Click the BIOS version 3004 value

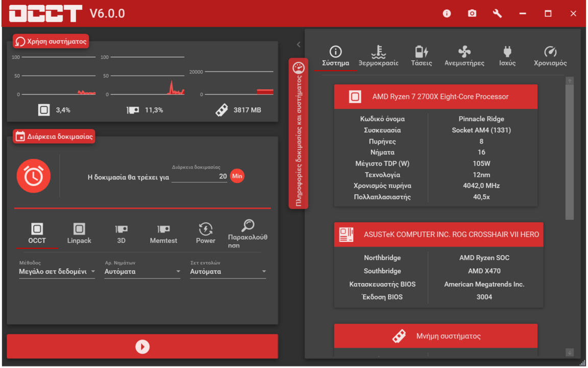click(x=484, y=297)
